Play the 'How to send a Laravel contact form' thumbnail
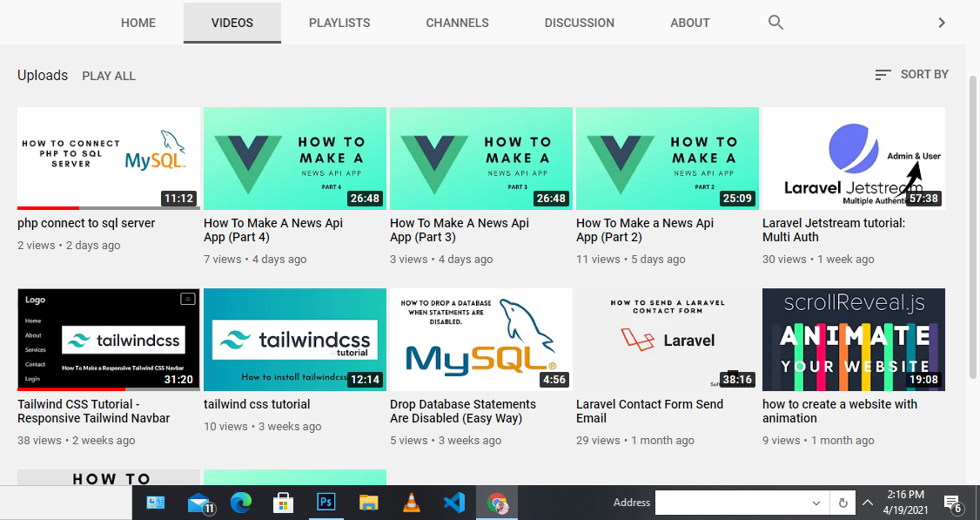980x520 pixels. click(668, 340)
